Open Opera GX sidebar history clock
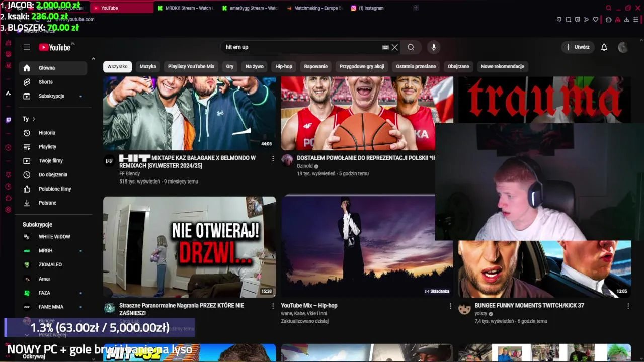The height and width of the screenshot is (362, 644). pyautogui.click(x=8, y=186)
